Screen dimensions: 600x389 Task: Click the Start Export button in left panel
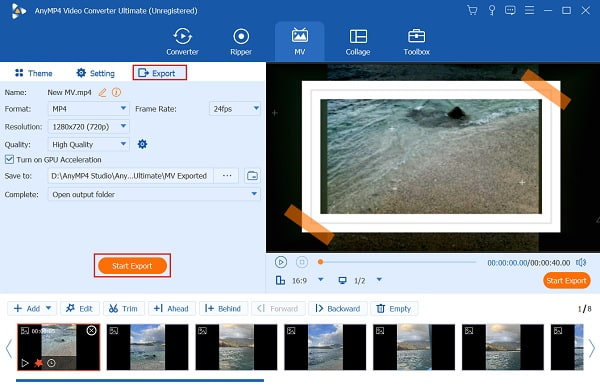[132, 265]
